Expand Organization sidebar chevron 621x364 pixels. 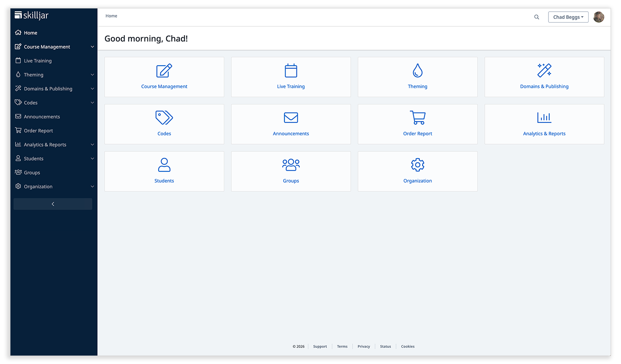[92, 187]
